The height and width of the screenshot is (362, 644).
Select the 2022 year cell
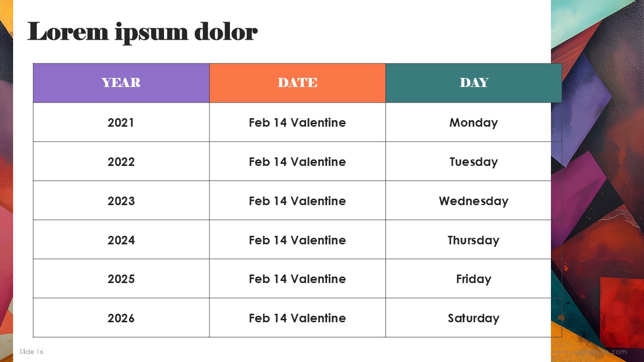(121, 161)
